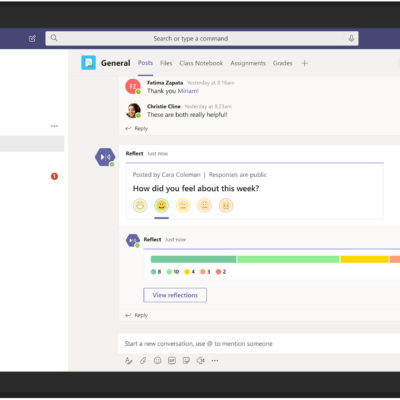This screenshot has width=400, height=400.
Task: Click the 'These are both really helpful!' message
Action: pos(187,115)
